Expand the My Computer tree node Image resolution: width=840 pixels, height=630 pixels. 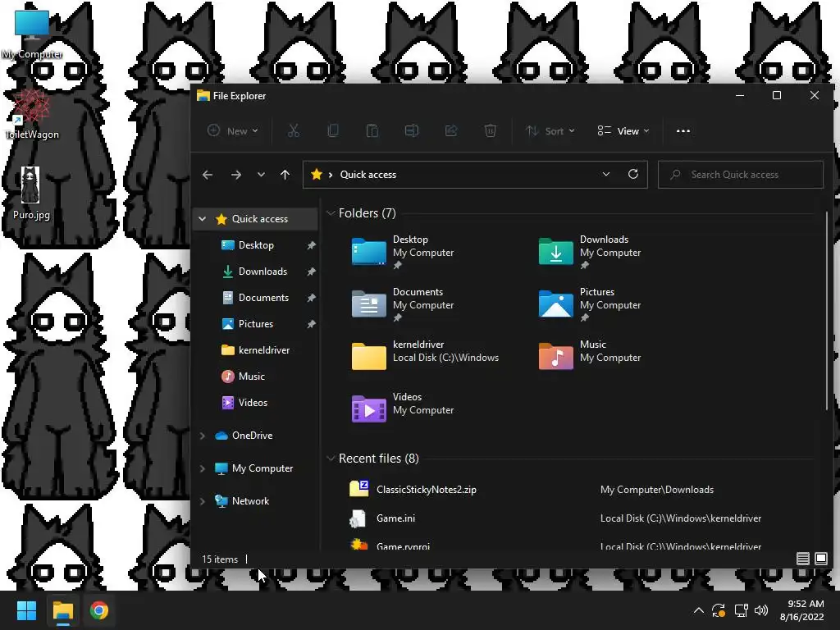[202, 468]
